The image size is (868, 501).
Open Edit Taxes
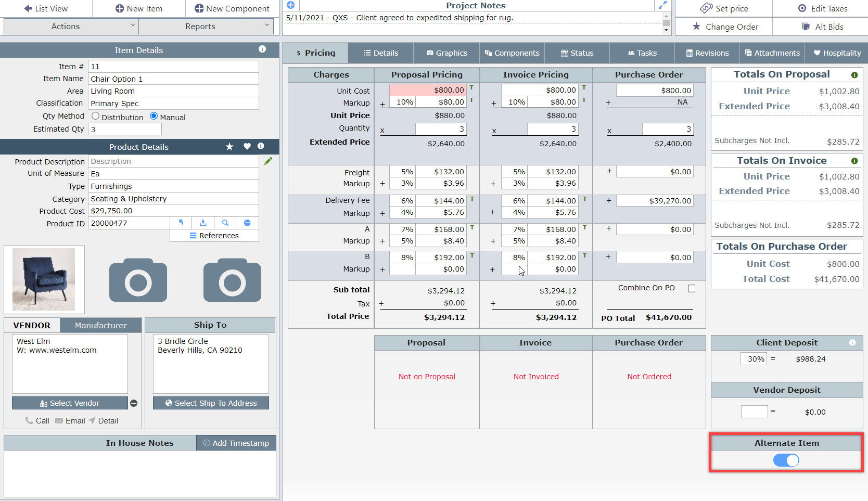(x=822, y=8)
